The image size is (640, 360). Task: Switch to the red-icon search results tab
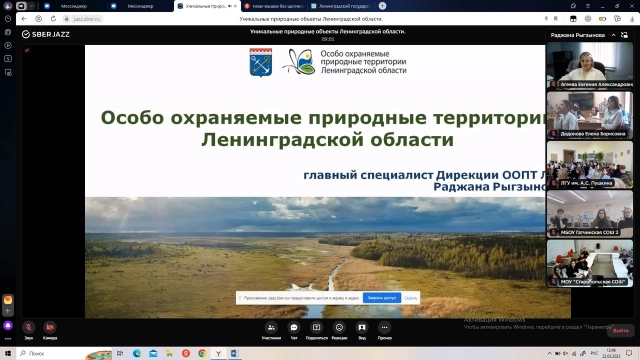click(x=273, y=6)
